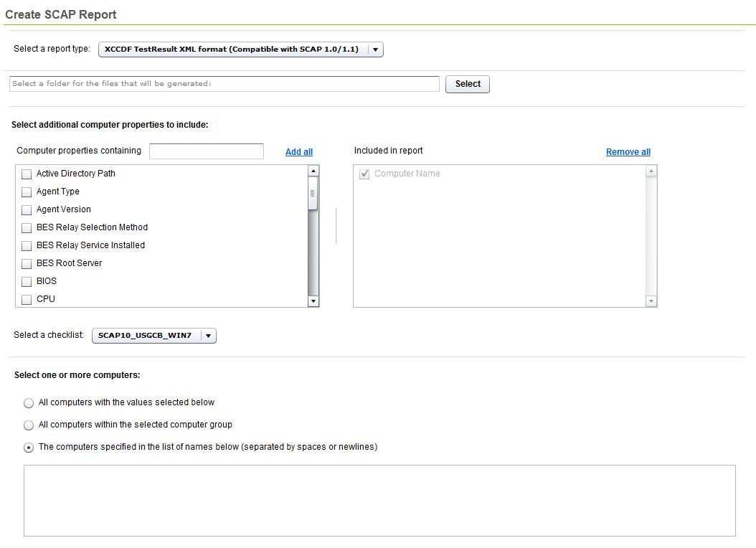This screenshot has height=548, width=756.
Task: Click the Add all link
Action: pyautogui.click(x=298, y=151)
